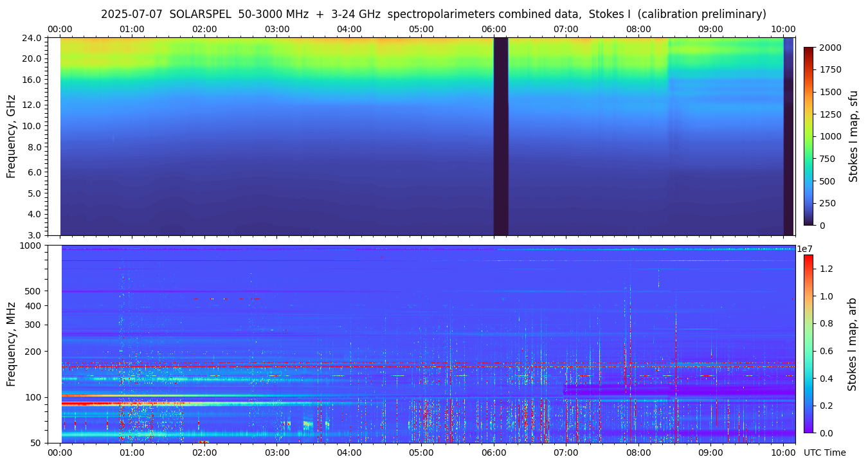This screenshot has width=868, height=466.
Task: Select the "Frequency, MHz" y-axis label
Action: [x=11, y=344]
